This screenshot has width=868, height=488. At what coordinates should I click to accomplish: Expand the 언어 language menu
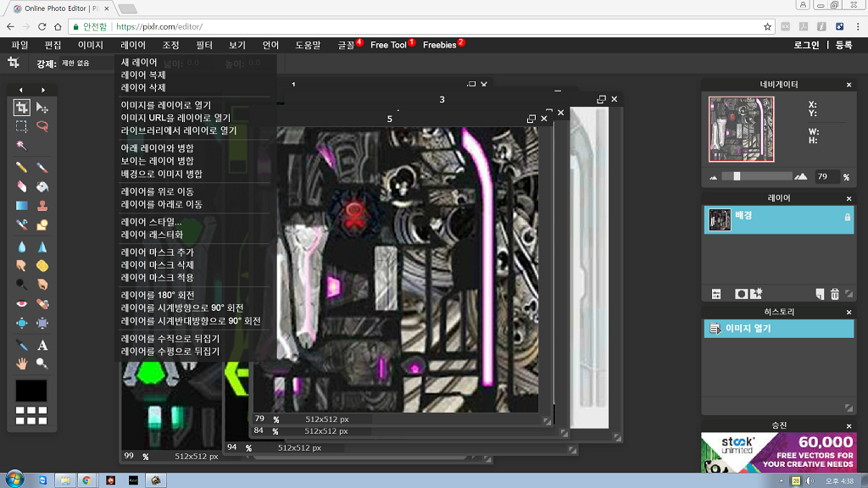pyautogui.click(x=270, y=45)
